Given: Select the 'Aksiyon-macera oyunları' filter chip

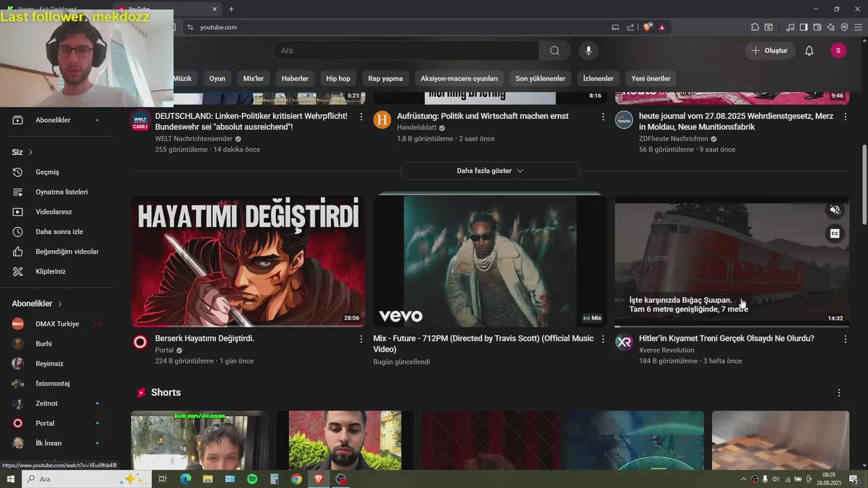Looking at the screenshot, I should (459, 79).
